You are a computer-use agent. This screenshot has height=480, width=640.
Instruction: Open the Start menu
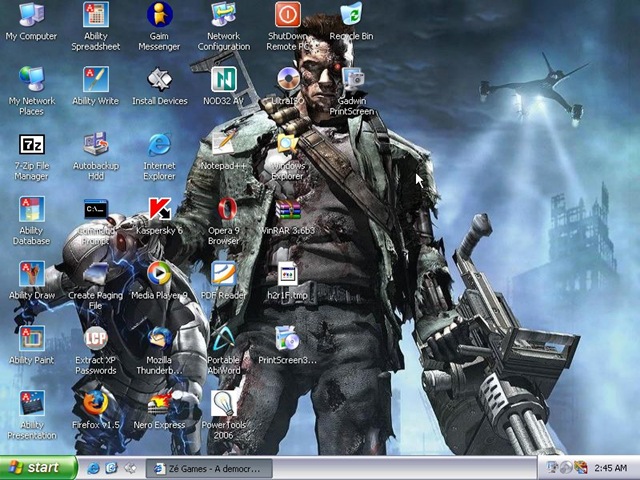pos(38,468)
